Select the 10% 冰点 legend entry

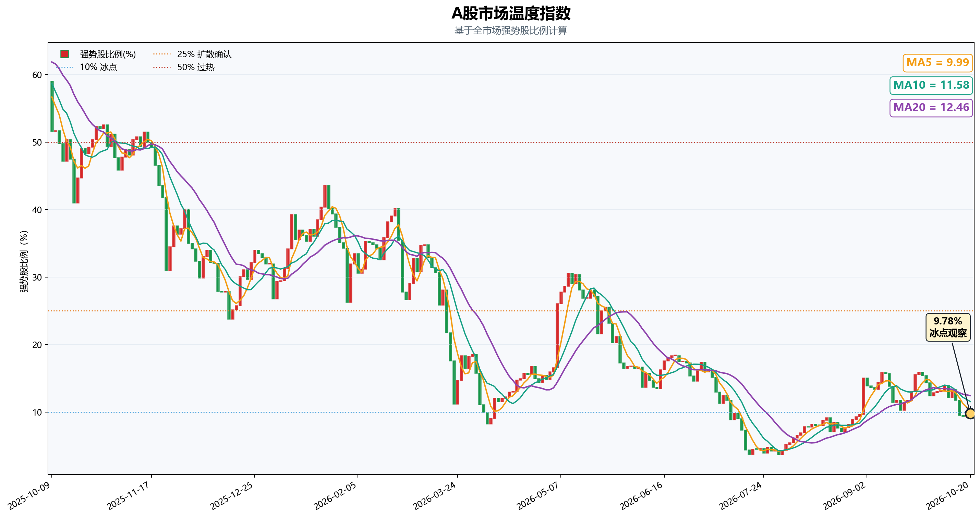point(86,67)
